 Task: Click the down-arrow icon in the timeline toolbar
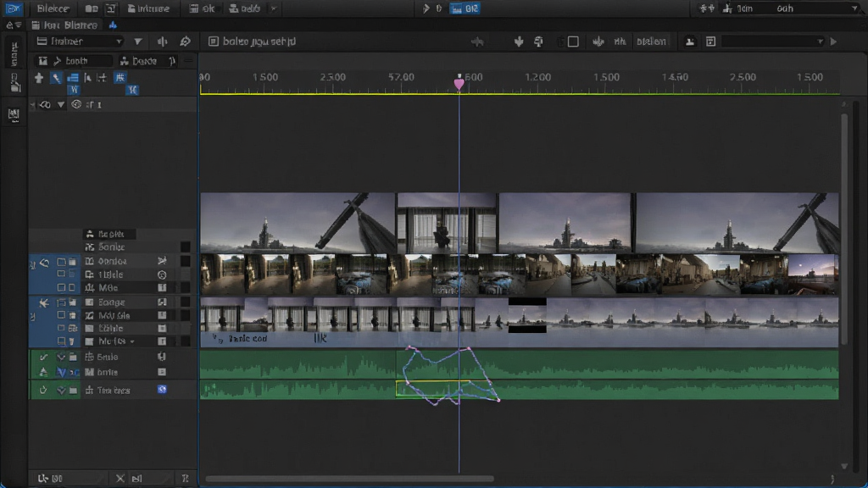(x=519, y=42)
